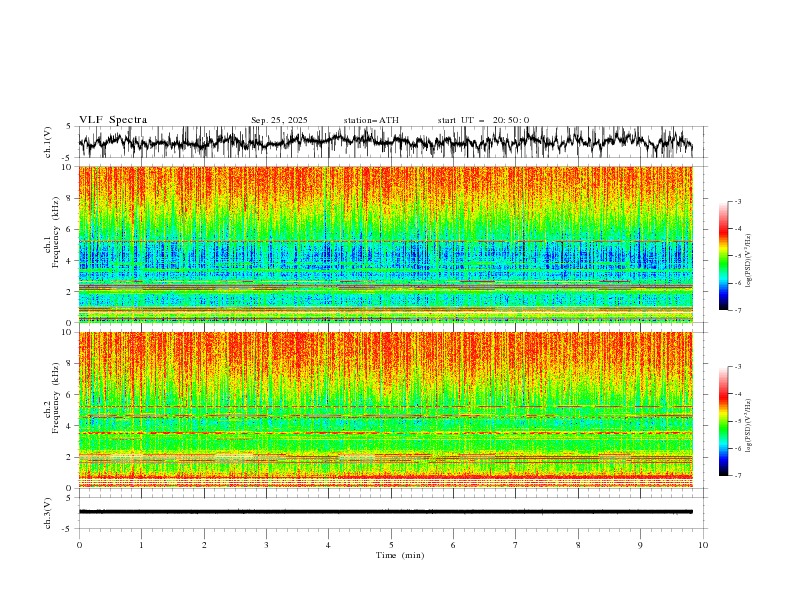Click the '8' kHz tick on ch.1 frequency axis

[70, 198]
